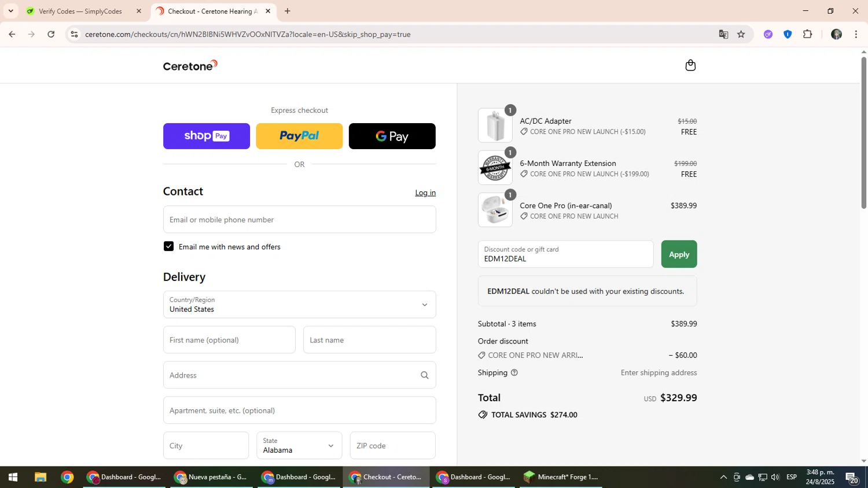Click the City input field
This screenshot has height=488, width=868.
[206, 446]
